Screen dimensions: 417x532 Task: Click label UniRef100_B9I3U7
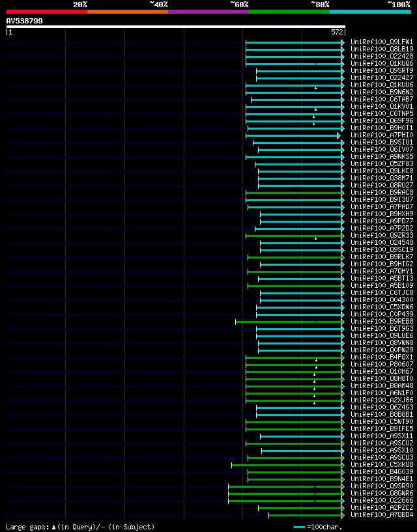[382, 199]
